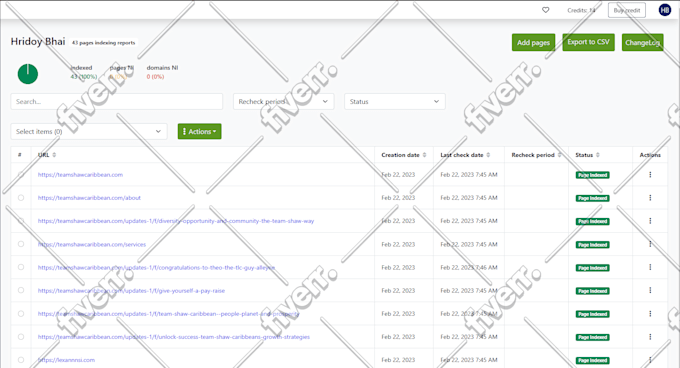Click the heart favorites icon
The width and height of the screenshot is (680, 368).
[x=546, y=10]
